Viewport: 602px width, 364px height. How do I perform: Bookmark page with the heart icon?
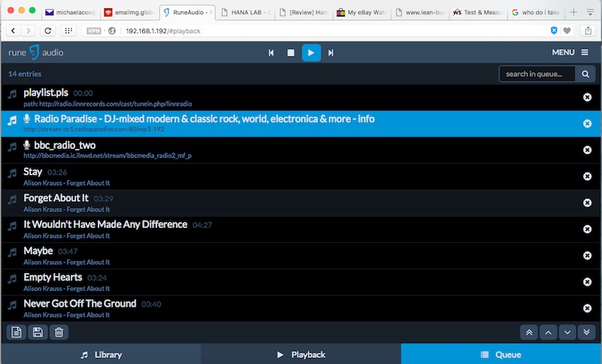[x=567, y=31]
